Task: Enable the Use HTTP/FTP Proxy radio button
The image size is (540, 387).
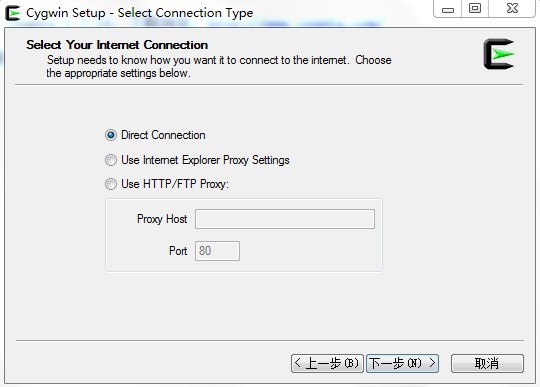Action: point(111,184)
